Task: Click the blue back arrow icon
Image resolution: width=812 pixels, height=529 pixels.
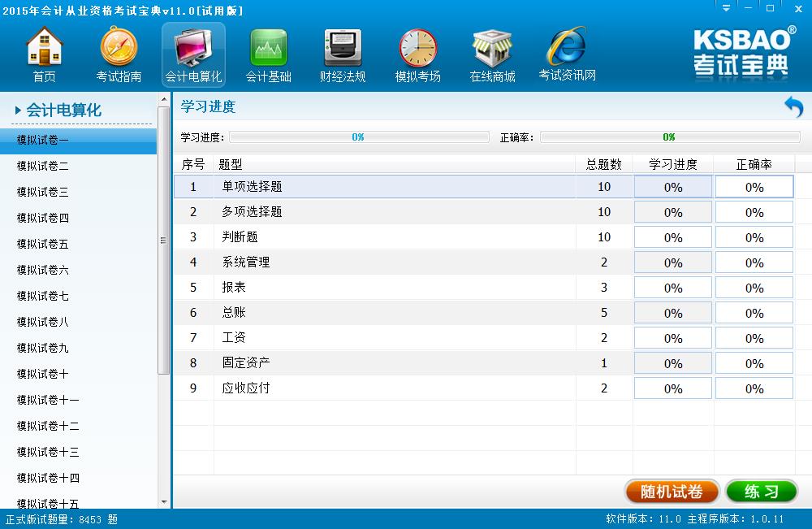Action: [x=793, y=106]
